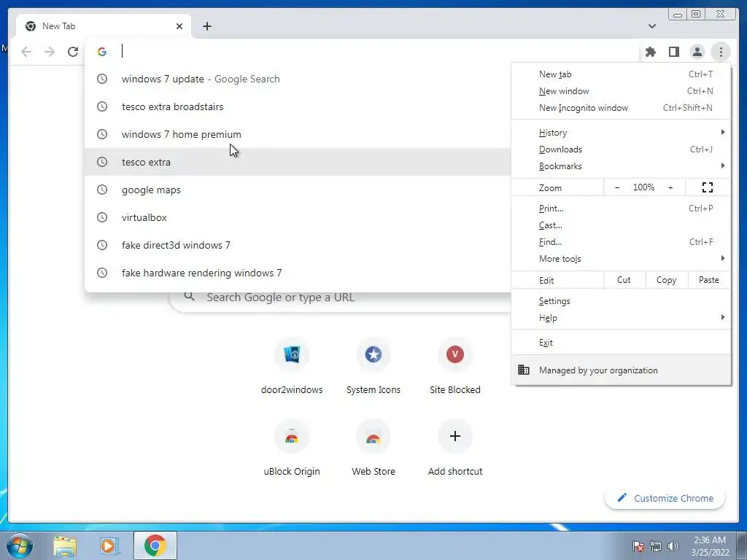The image size is (747, 560).
Task: Choose Exit from Chrome menu
Action: tap(621, 343)
